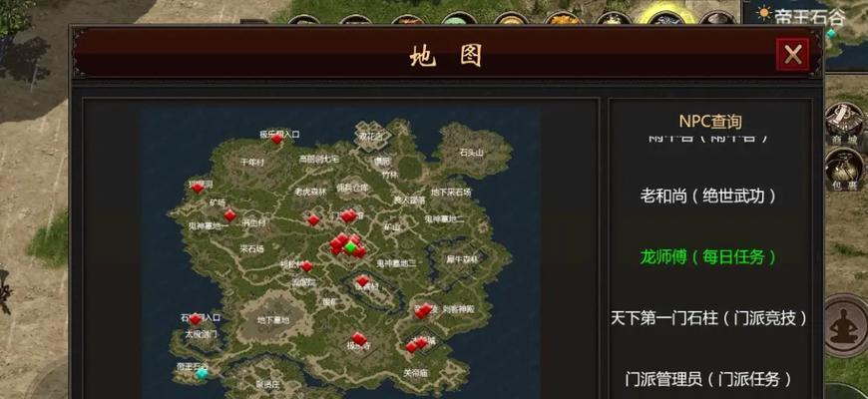
Task: Click the 刺客神殿 location label
Action: [458, 309]
